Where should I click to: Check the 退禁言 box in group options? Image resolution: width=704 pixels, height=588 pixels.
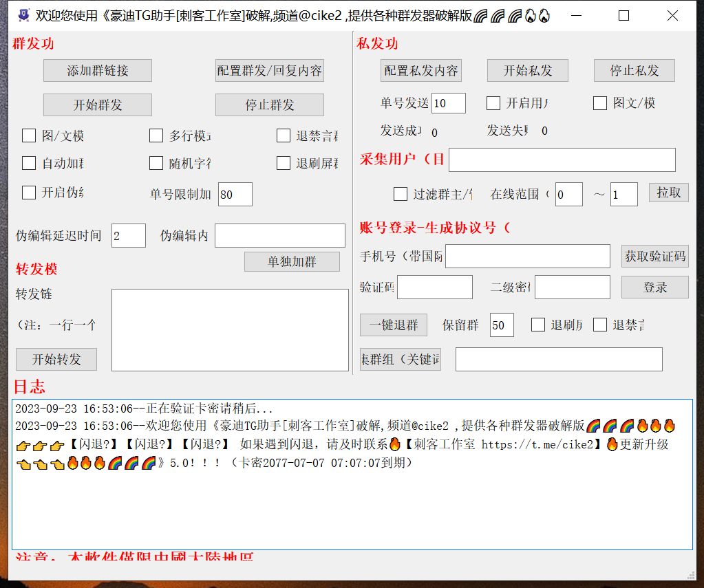(x=284, y=135)
